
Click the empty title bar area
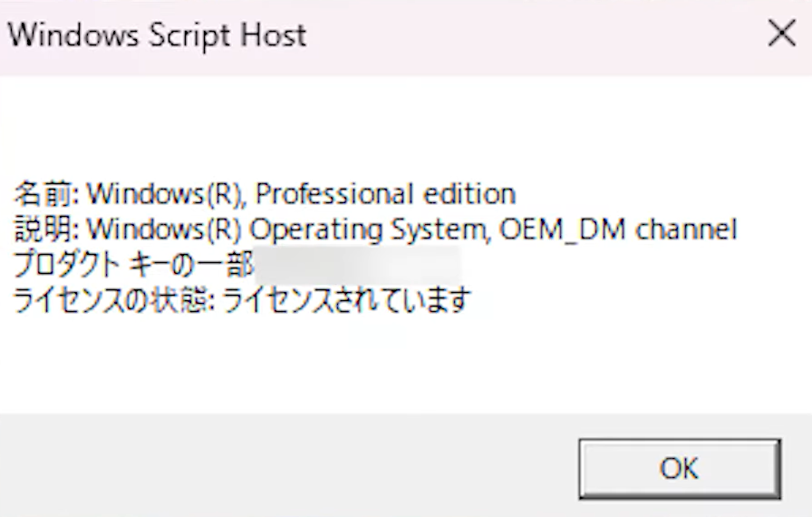click(526, 35)
